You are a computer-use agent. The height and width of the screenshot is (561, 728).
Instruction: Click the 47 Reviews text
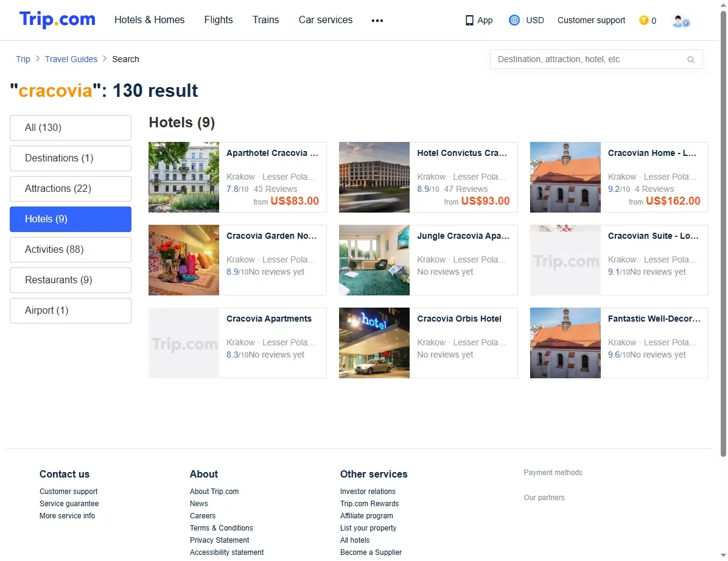[x=466, y=189]
